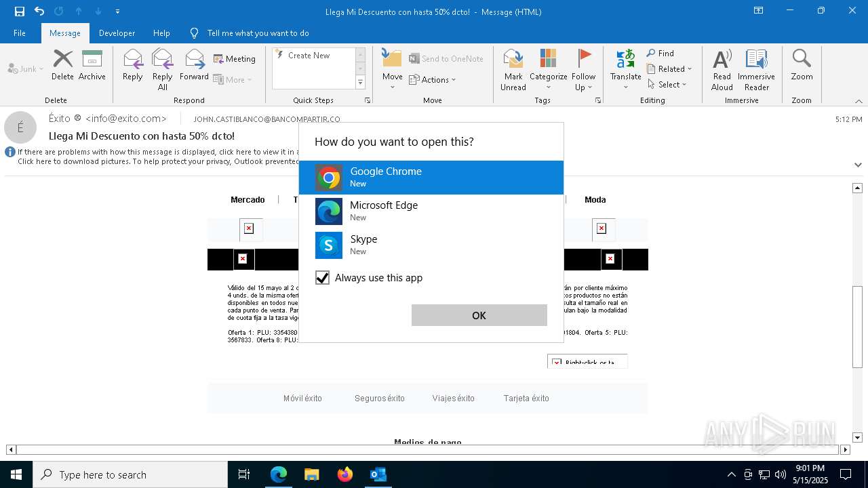Screen dimensions: 868x488
Task: Start Read Aloud
Action: pos(722,69)
